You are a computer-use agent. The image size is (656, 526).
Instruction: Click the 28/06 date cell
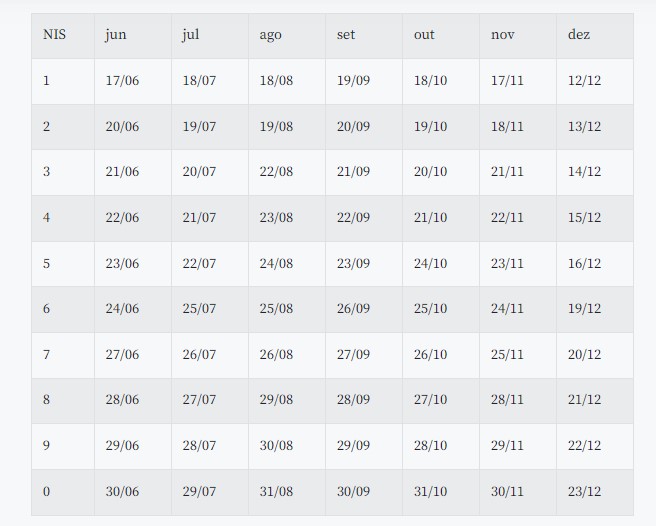point(122,400)
